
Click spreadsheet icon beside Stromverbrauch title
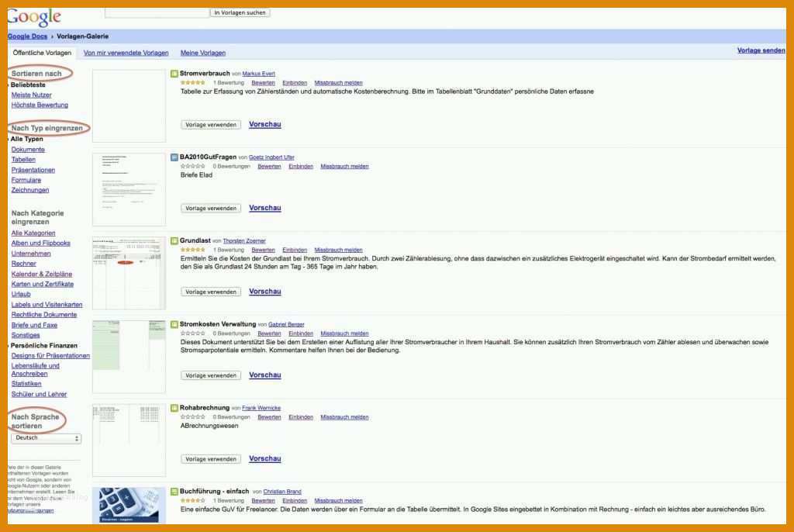click(174, 74)
